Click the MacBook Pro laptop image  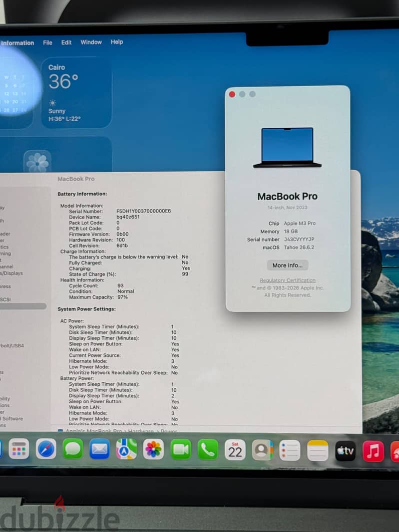coord(287,148)
